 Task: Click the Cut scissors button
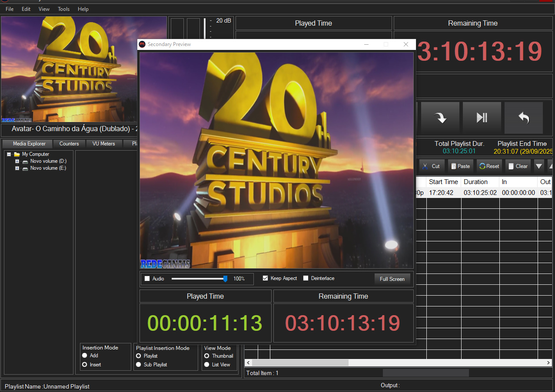(x=431, y=166)
